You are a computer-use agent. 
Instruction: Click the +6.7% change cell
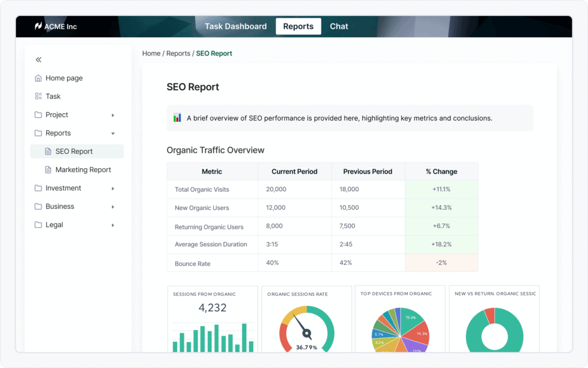pos(442,226)
